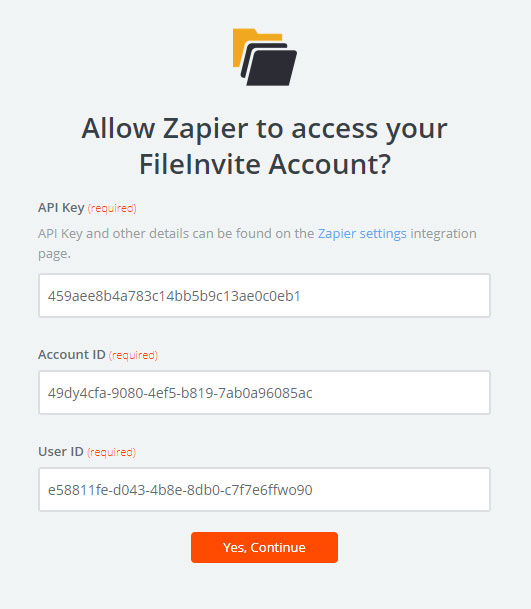The image size is (531, 609).
Task: Click the FileInvite folder logo icon
Action: (265, 57)
